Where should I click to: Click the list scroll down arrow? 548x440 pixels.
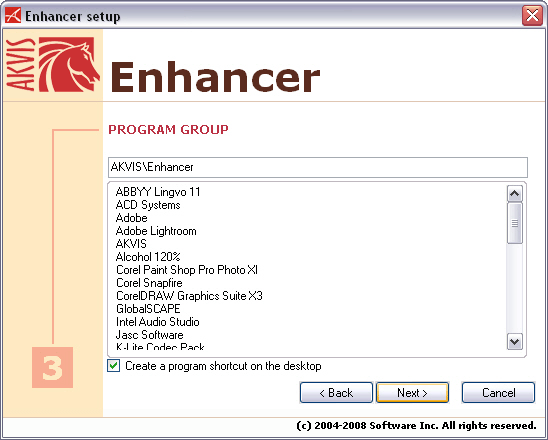[x=514, y=341]
